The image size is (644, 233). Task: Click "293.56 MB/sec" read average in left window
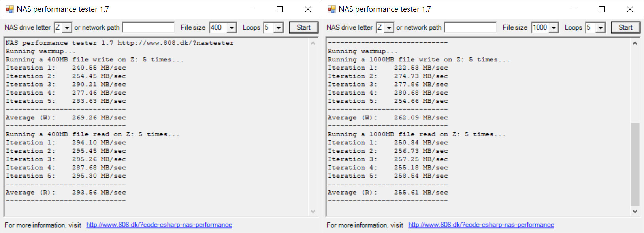click(x=99, y=192)
